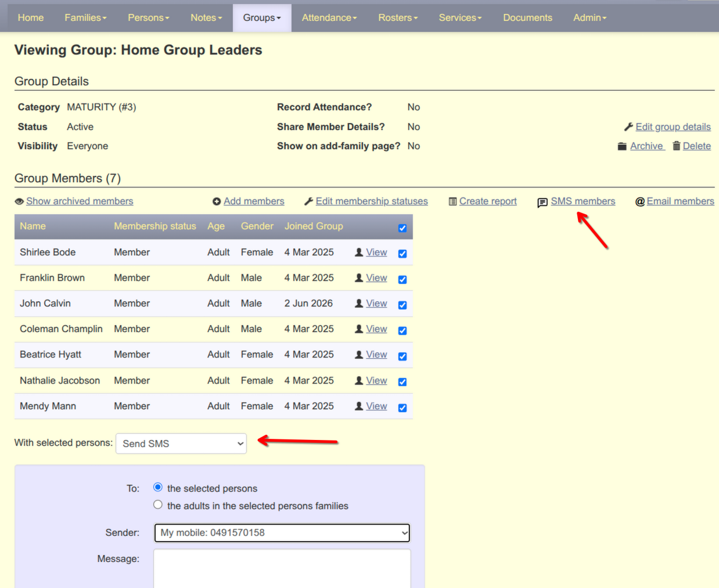
Task: Uncheck Shirlee Bode's checkbox
Action: tap(402, 254)
